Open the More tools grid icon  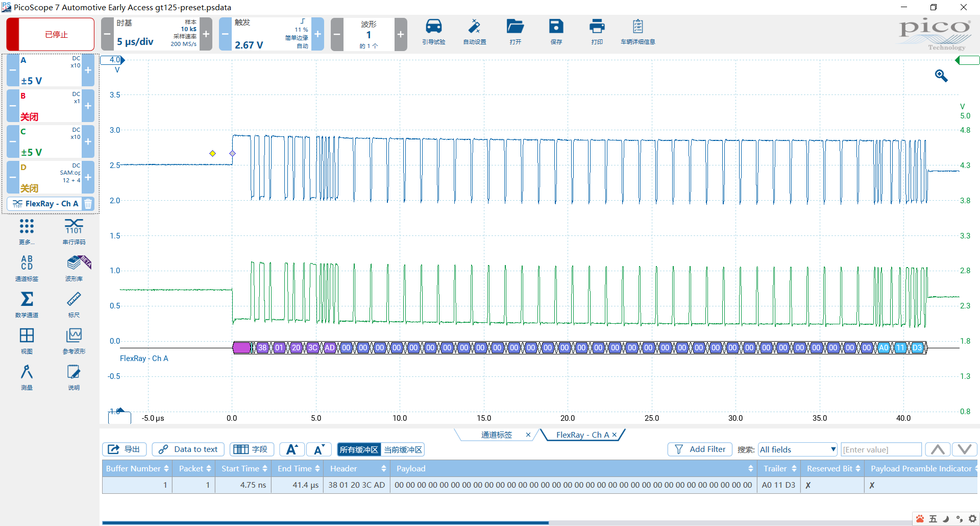(27, 231)
